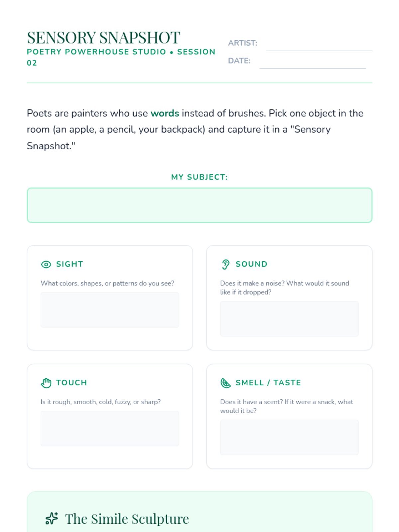The image size is (399, 532).
Task: Click the SMELL / TASTE card heading
Action: pyautogui.click(x=268, y=383)
